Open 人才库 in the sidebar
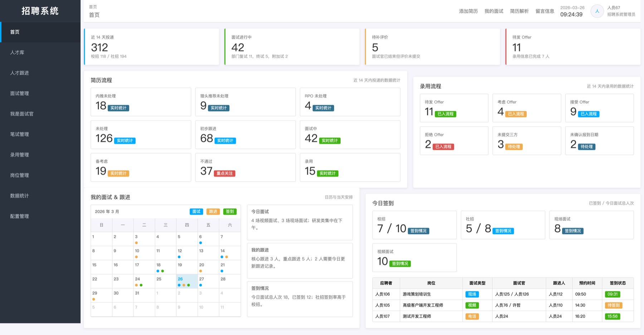 click(x=17, y=52)
